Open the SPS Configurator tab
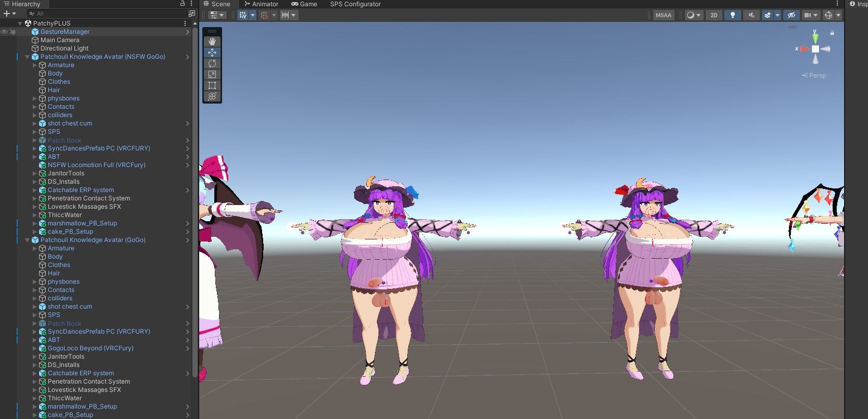The width and height of the screenshot is (868, 419). pos(355,4)
